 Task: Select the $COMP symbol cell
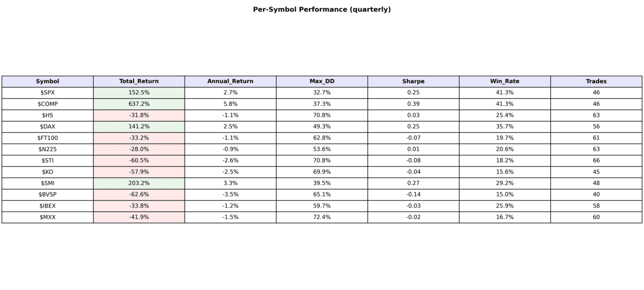(47, 104)
